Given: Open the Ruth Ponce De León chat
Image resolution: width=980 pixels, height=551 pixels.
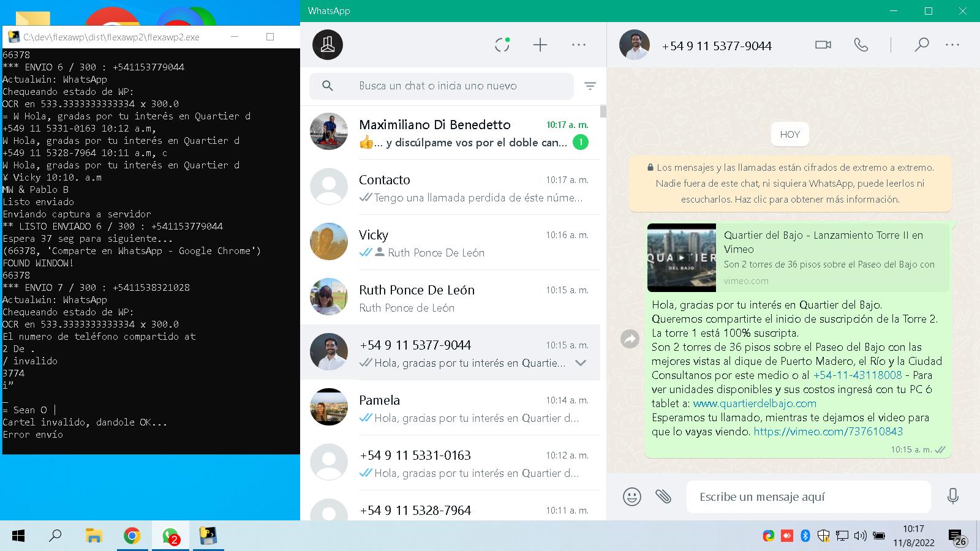Looking at the screenshot, I should [x=450, y=298].
